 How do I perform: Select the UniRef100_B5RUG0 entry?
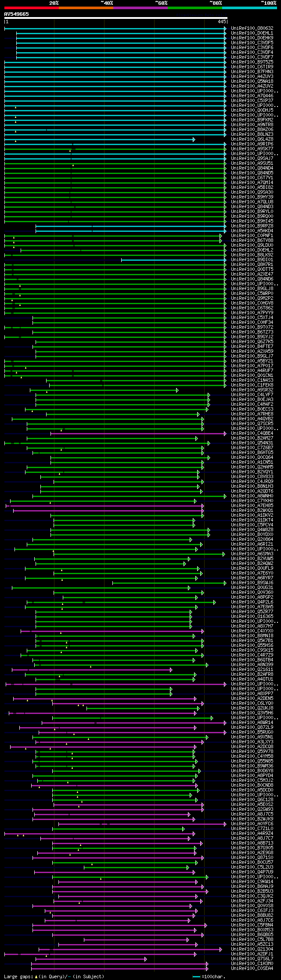pyautogui.click(x=252, y=732)
